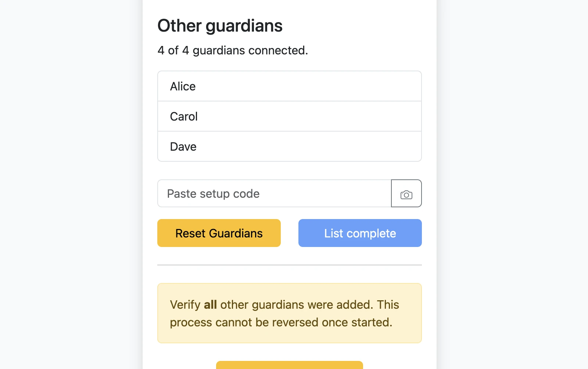Screen dimensions: 588x369
Task: Click the yellow warning message box
Action: [289, 313]
